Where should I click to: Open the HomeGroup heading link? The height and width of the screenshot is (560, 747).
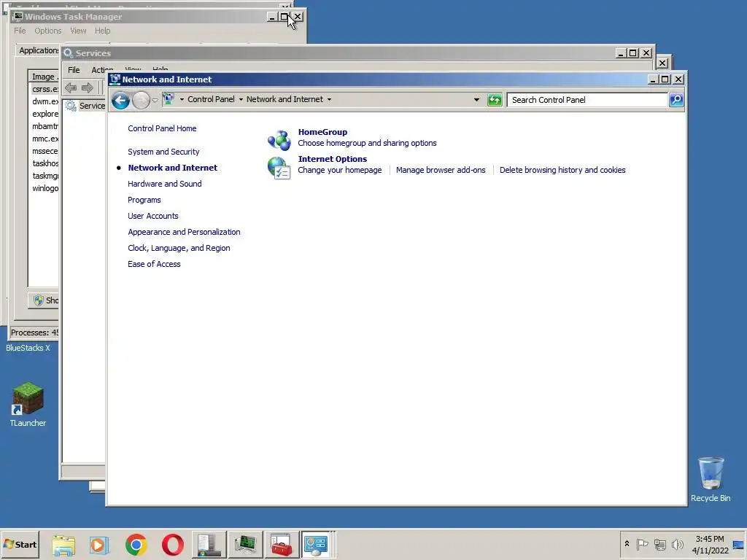click(322, 132)
